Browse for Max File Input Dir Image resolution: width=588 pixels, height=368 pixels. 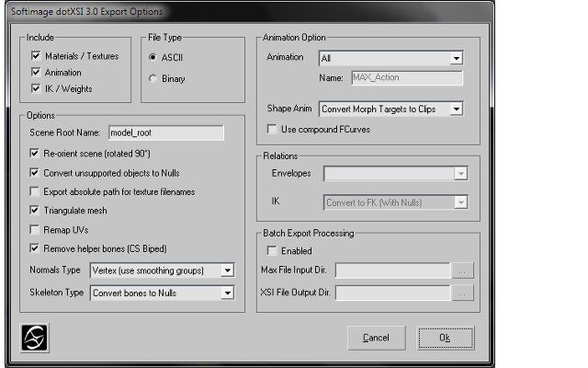[463, 270]
